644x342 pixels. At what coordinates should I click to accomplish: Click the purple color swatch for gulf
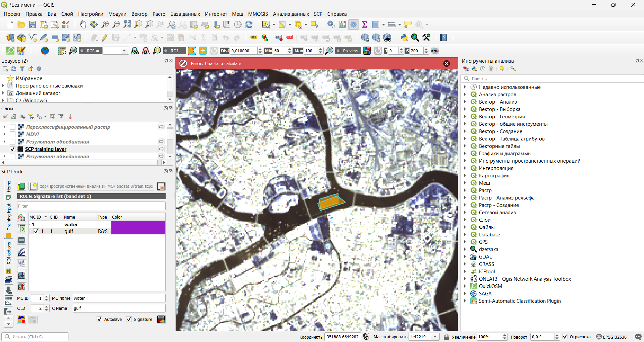[138, 231]
